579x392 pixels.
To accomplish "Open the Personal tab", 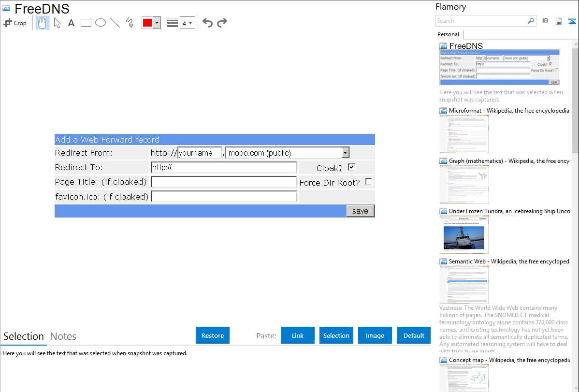I will 448,34.
